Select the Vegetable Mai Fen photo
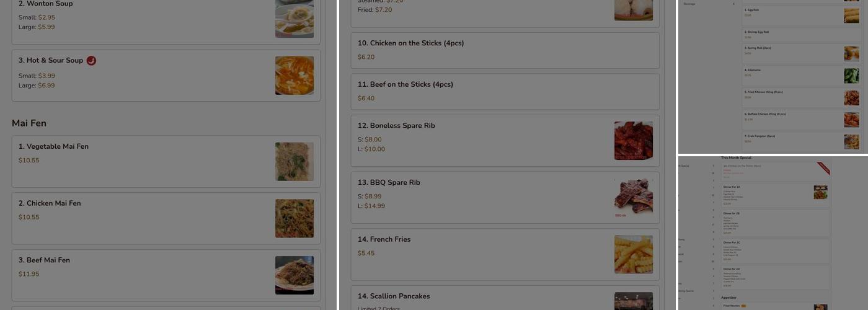The width and height of the screenshot is (868, 310). tap(294, 161)
